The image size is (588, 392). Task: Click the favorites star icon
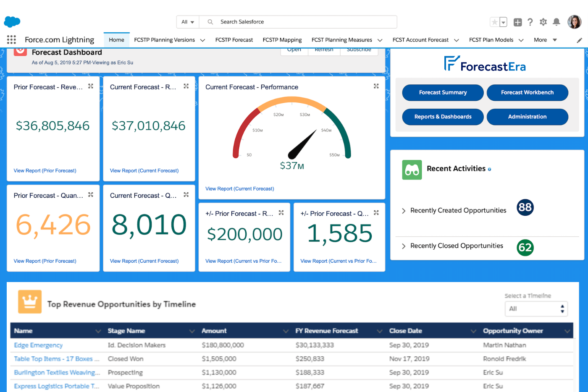tap(495, 22)
